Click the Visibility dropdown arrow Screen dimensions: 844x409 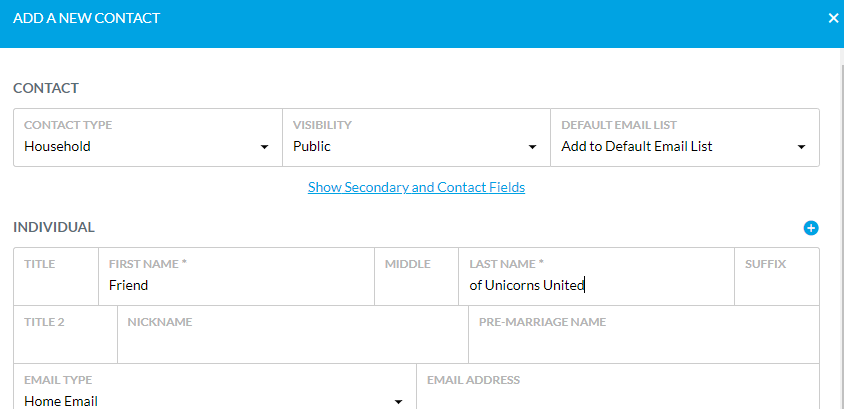tap(532, 147)
